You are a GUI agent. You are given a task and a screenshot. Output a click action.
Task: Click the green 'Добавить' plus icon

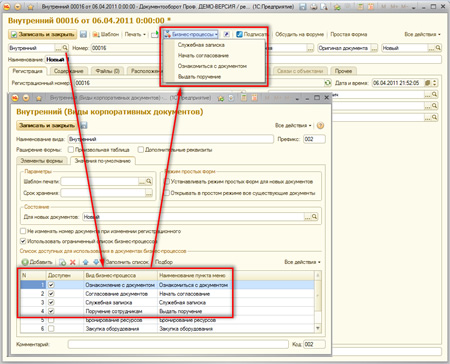pyautogui.click(x=25, y=262)
